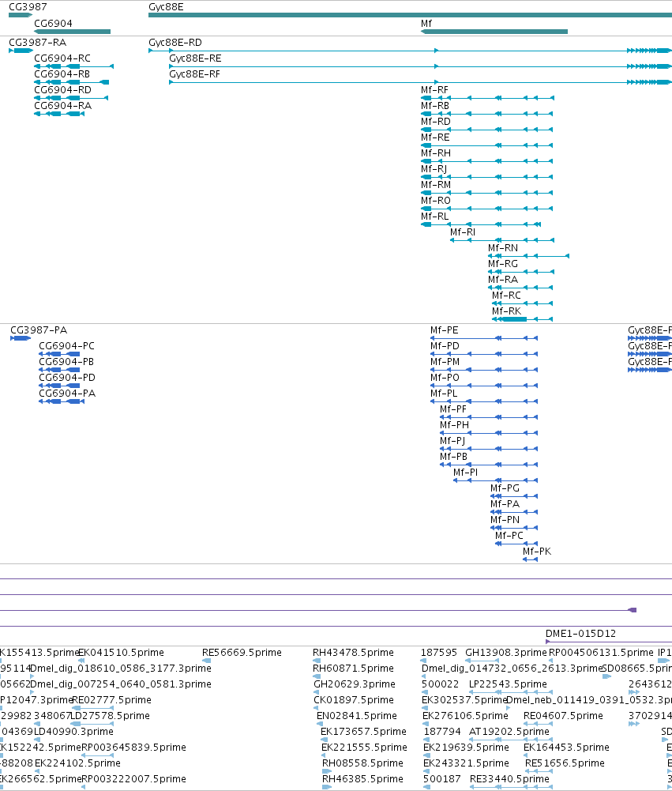Open the Mf gene feature
This screenshot has width=672, height=791.
(x=494, y=32)
